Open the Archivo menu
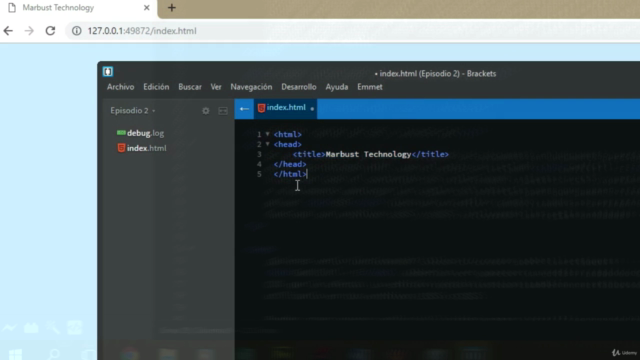The image size is (640, 360). tap(120, 87)
